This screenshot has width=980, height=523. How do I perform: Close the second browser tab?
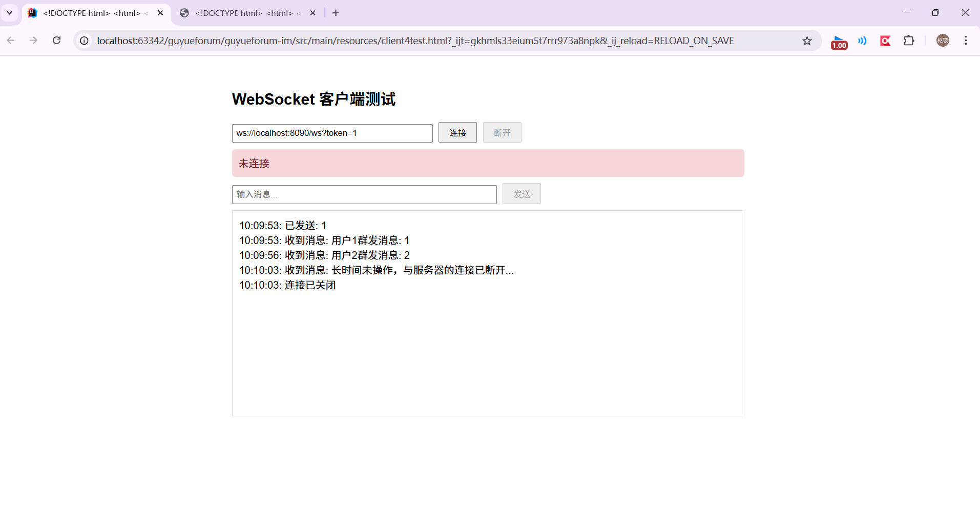point(312,13)
